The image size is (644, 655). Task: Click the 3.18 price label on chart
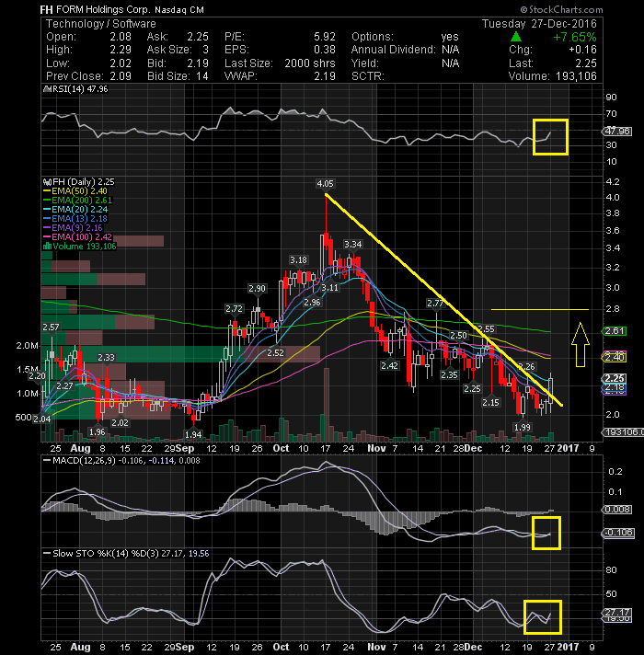click(x=298, y=259)
